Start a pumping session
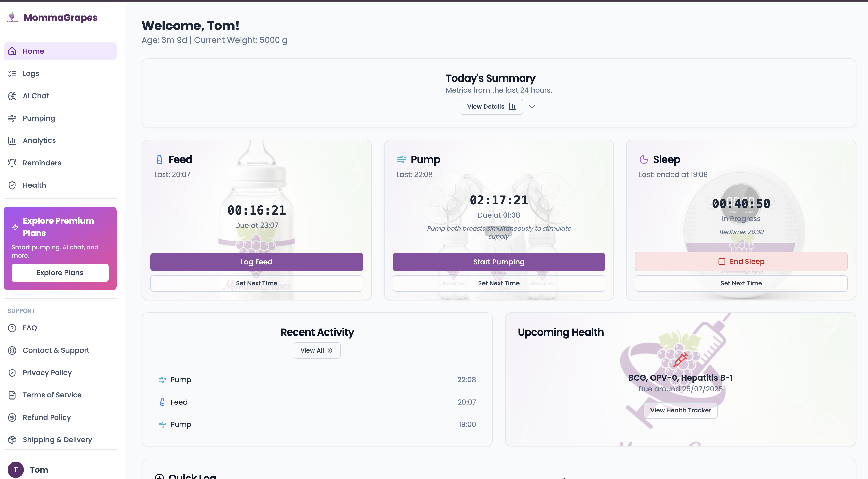The image size is (868, 479). pos(498,262)
